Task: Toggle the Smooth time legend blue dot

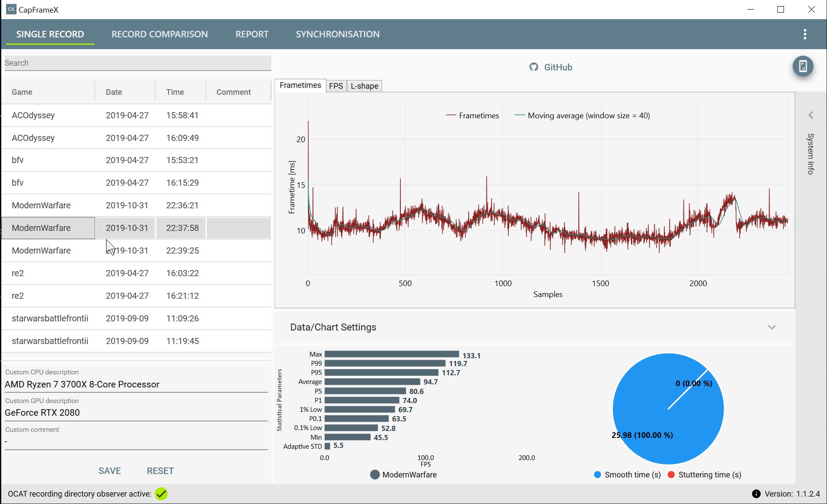Action: point(597,474)
